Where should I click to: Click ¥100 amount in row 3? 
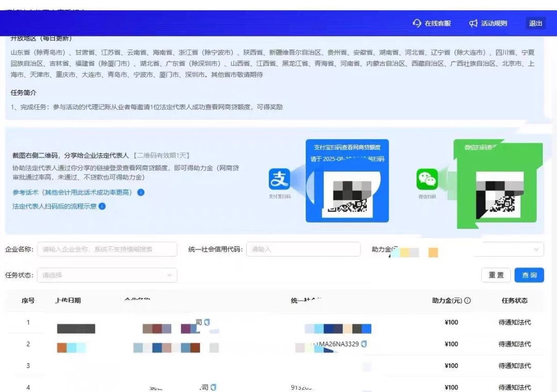point(451,366)
